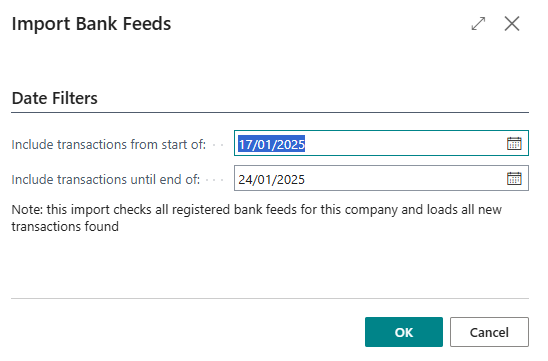Click the 24/01/2025 date value
Screen dimensions: 548x361
272,179
